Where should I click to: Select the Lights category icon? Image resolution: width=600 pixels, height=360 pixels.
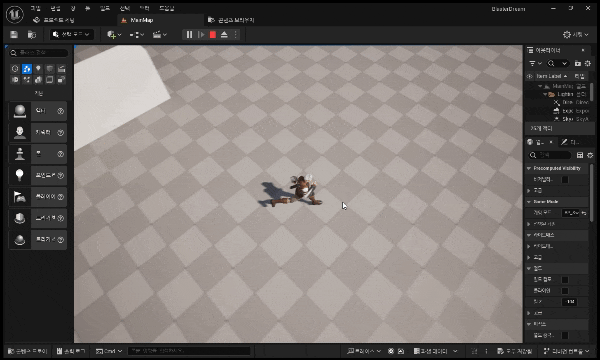click(x=38, y=69)
